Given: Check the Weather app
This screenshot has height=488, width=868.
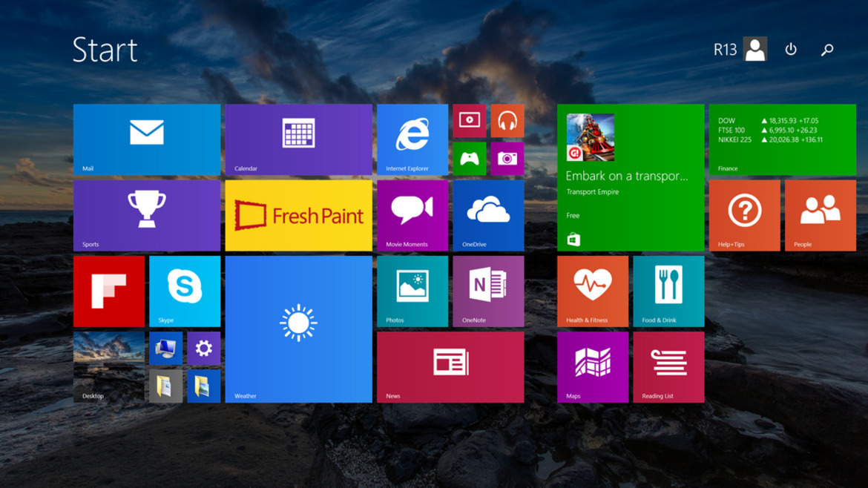Looking at the screenshot, I should pyautogui.click(x=297, y=329).
